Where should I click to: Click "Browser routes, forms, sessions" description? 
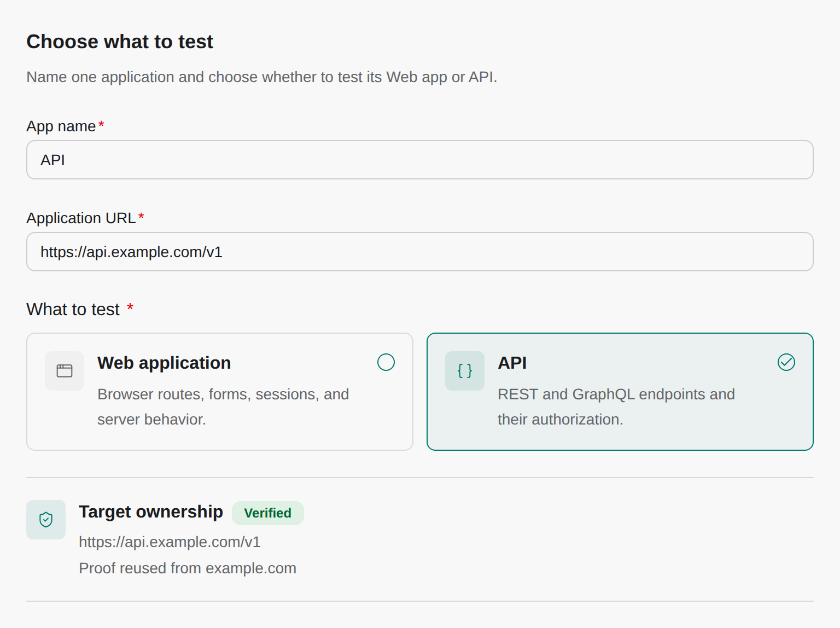[x=223, y=406]
